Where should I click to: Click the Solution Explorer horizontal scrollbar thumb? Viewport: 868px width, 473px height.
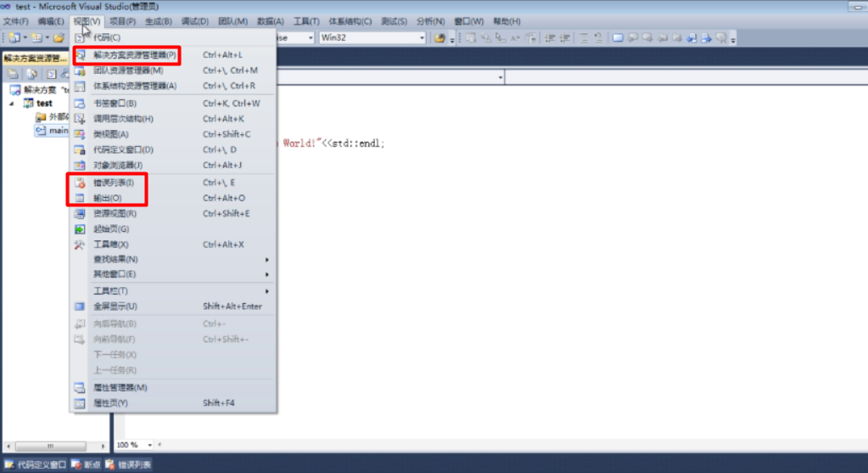[x=50, y=446]
